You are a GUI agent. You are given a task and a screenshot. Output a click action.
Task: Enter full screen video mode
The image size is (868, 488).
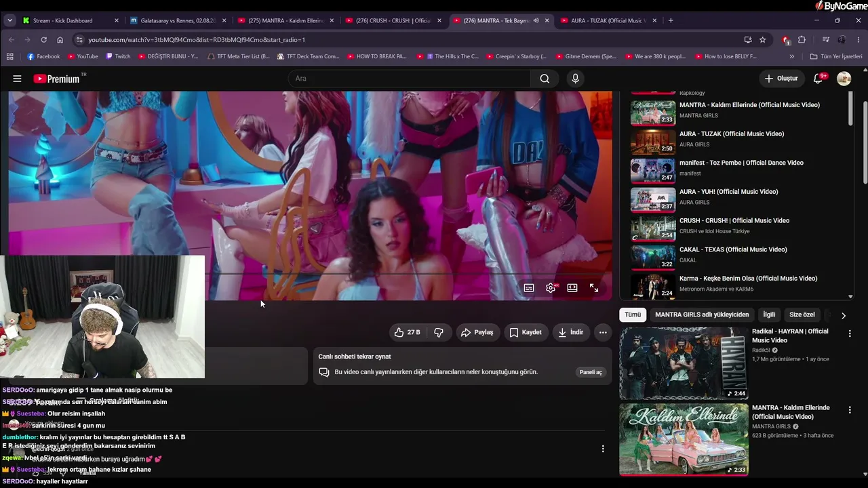tap(594, 288)
